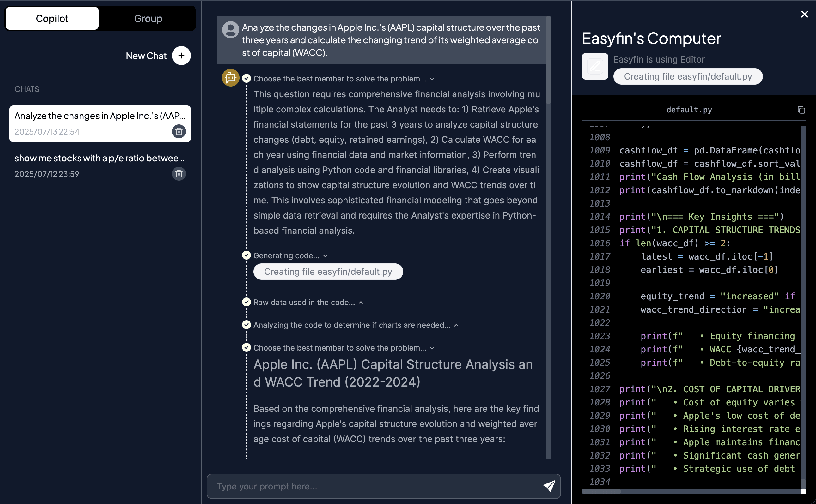Click the user avatar beside the prompt
The image size is (816, 504).
tap(230, 29)
